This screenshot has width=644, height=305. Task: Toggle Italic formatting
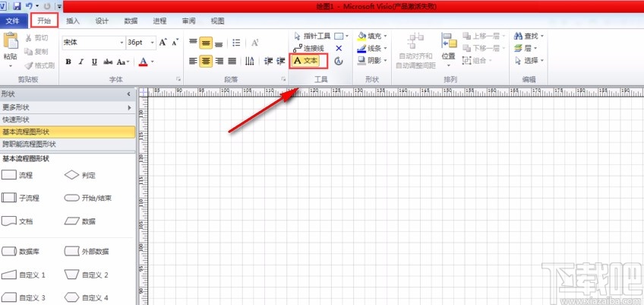pyautogui.click(x=81, y=62)
